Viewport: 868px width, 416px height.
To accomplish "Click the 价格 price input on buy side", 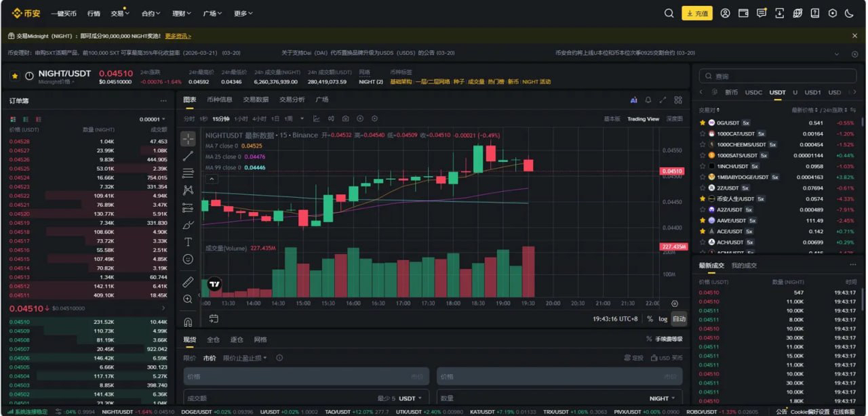I will pos(307,376).
